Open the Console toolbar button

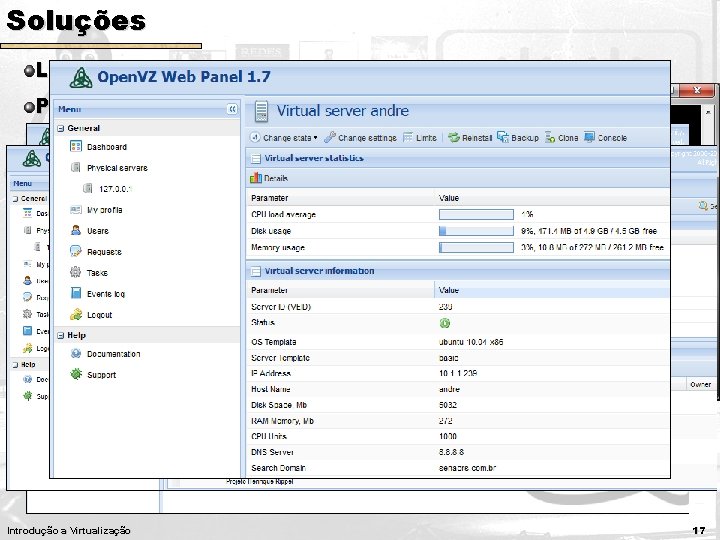pyautogui.click(x=606, y=138)
